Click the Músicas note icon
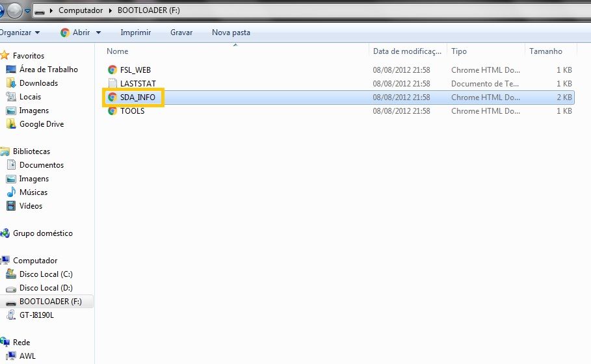This screenshot has height=364, width=591. coord(11,192)
